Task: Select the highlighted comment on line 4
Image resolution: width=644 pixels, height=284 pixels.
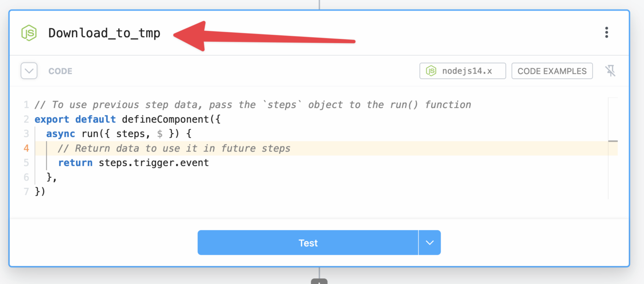Action: (174, 148)
